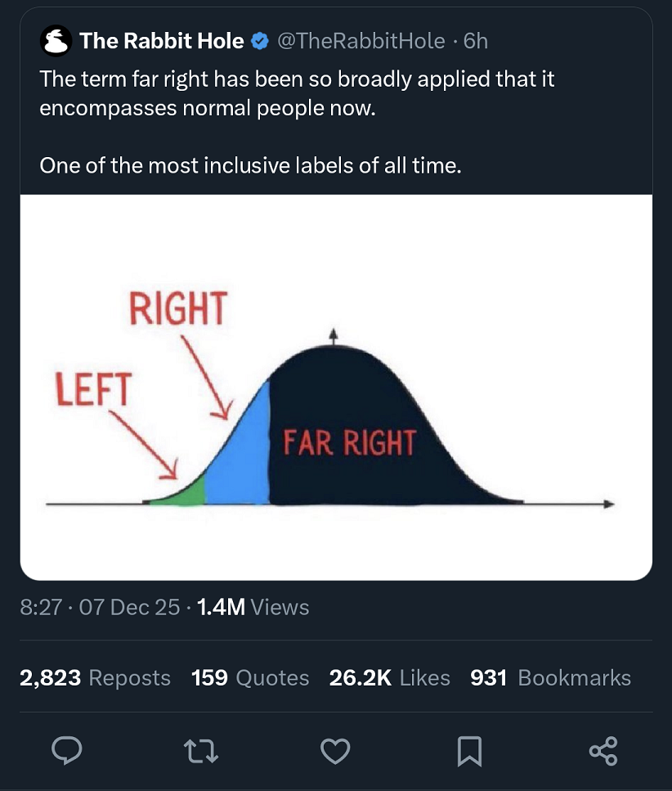Click the 6h timestamp of quoted tweet
Viewport: 672px width, 791px height.
[x=475, y=41]
